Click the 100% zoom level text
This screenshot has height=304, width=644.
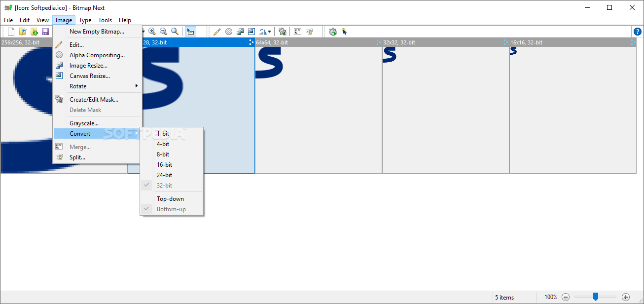(551, 297)
